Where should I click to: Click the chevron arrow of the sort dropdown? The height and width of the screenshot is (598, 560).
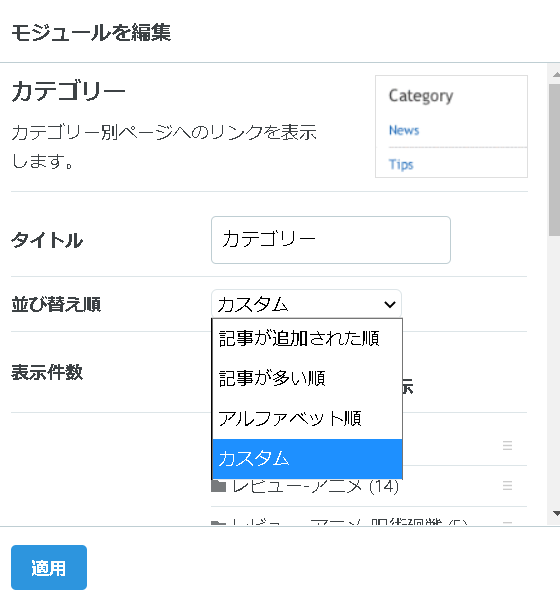(x=389, y=304)
